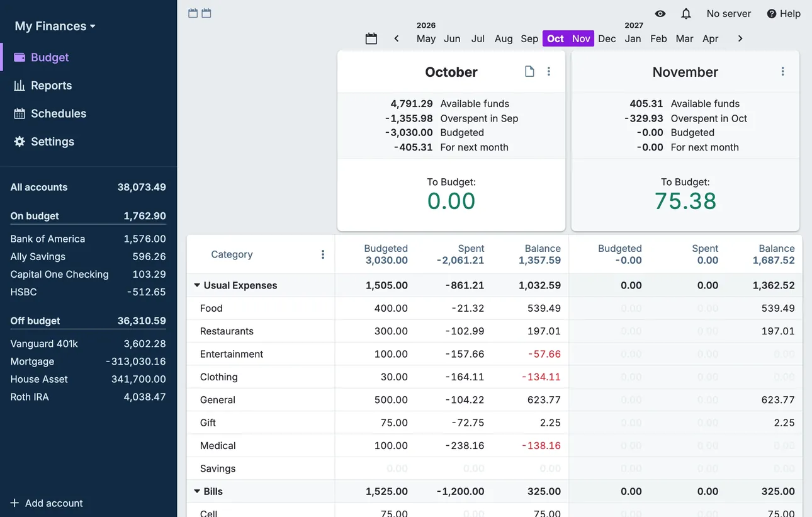The width and height of the screenshot is (812, 517).
Task: Open notifications via the bell icon
Action: coord(686,14)
